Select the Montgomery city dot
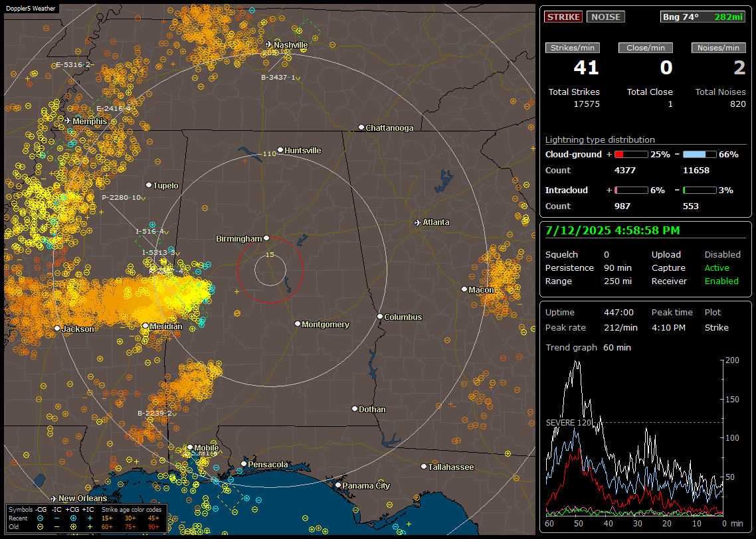The image size is (756, 539). pos(298,324)
